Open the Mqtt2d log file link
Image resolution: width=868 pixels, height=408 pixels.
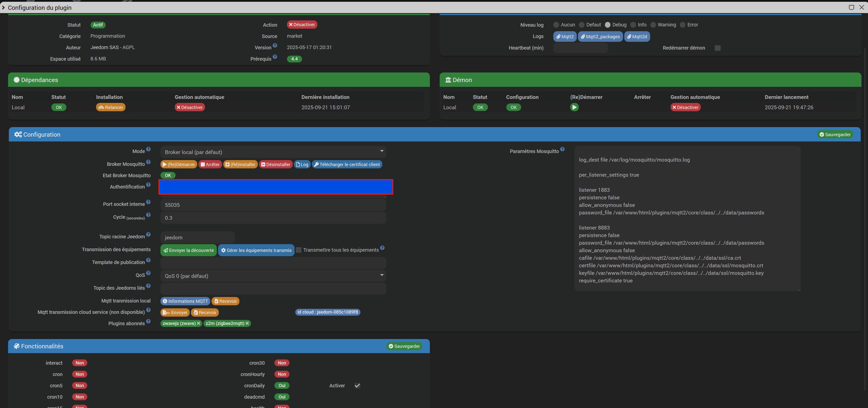click(637, 36)
